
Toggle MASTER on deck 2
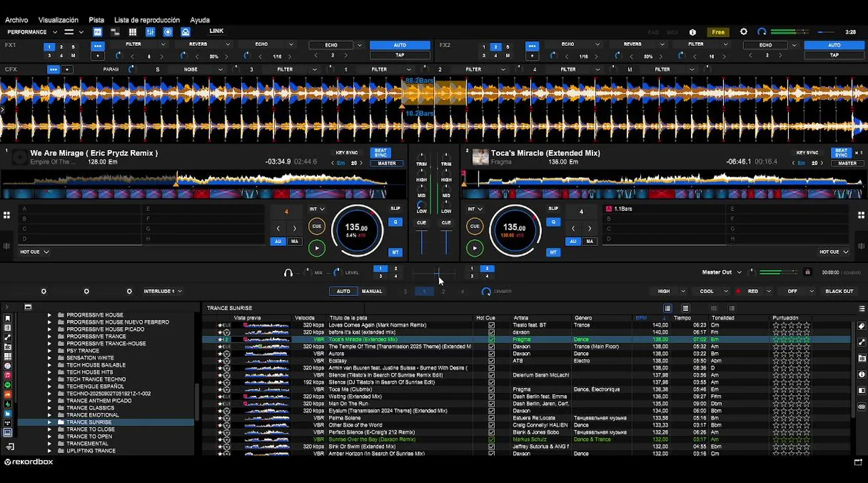(x=847, y=163)
